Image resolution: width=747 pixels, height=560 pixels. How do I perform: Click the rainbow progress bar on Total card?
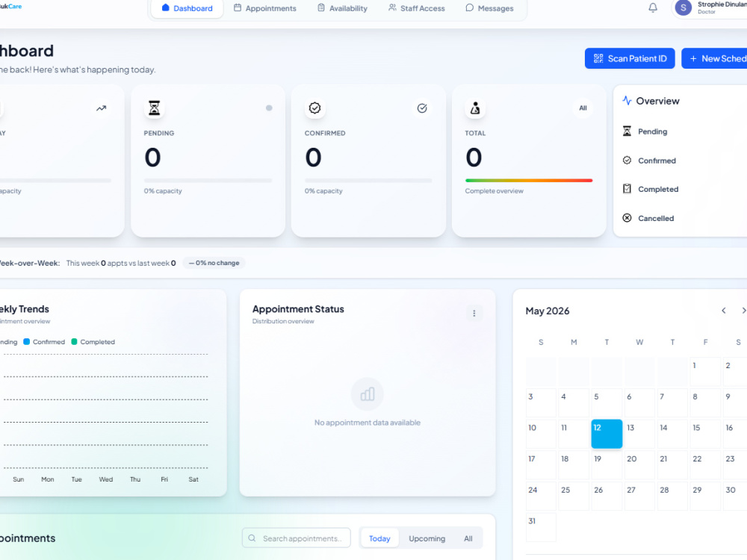point(529,181)
